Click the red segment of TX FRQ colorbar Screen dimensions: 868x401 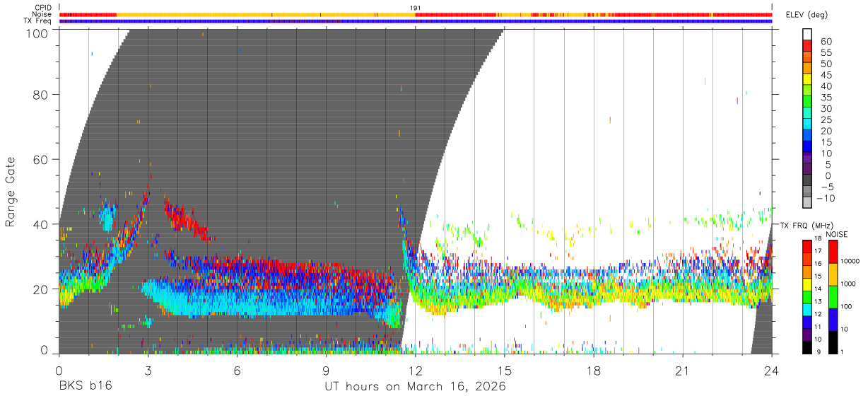(807, 246)
